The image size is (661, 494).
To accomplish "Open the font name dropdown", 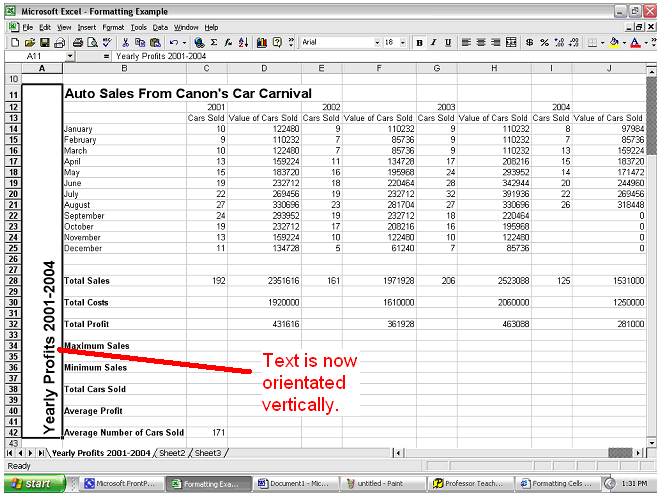I will [377, 43].
